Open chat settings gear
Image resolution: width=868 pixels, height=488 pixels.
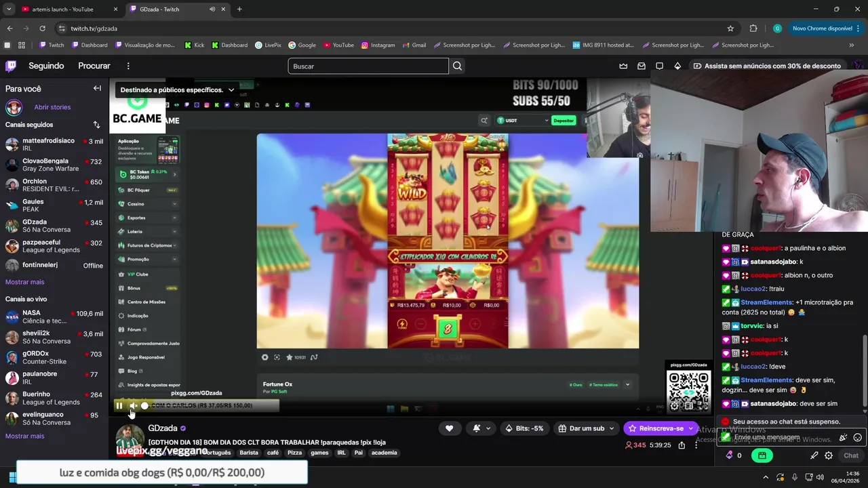[x=829, y=455]
